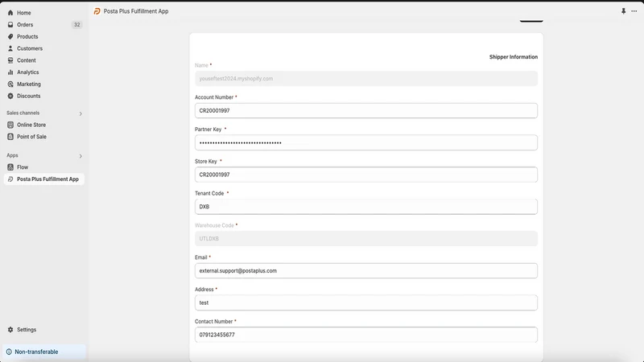This screenshot has height=362, width=644.
Task: Open the Discounts page link
Action: point(29,96)
